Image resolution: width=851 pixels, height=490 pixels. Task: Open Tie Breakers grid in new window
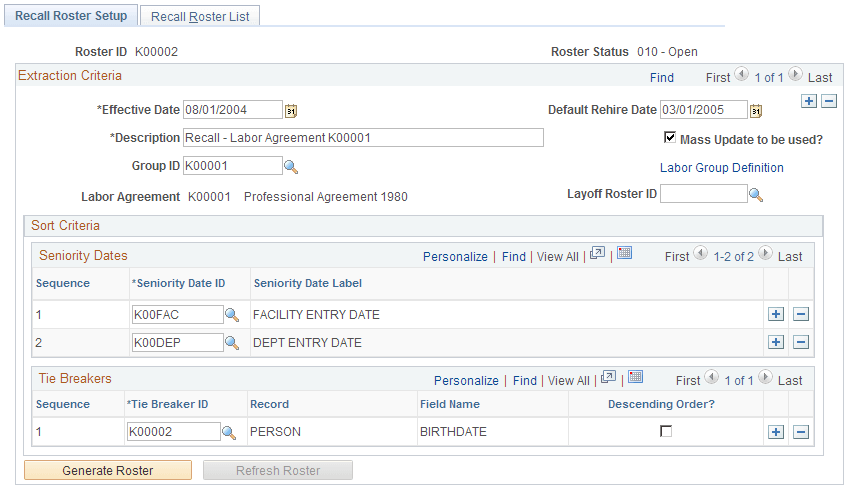tap(608, 377)
